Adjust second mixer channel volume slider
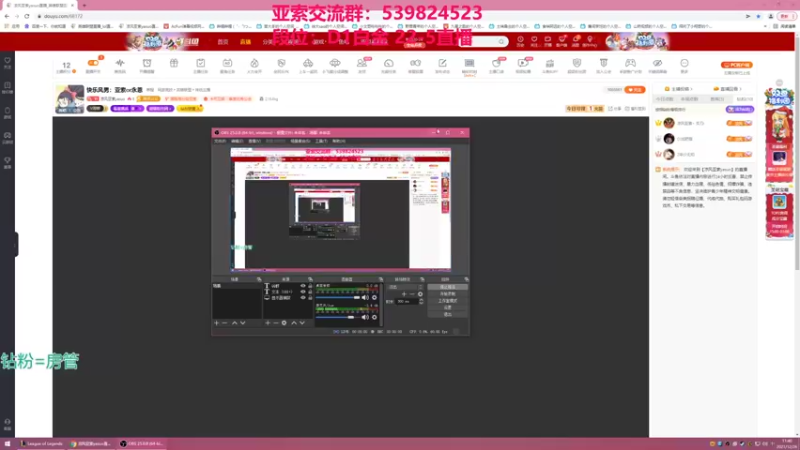The height and width of the screenshot is (450, 800). pyautogui.click(x=335, y=317)
